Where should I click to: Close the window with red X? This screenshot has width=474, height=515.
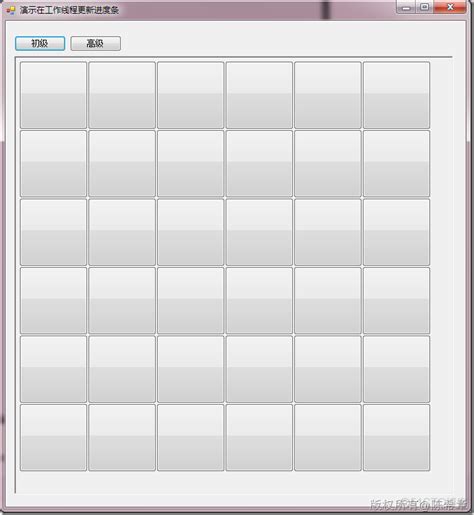[450, 7]
